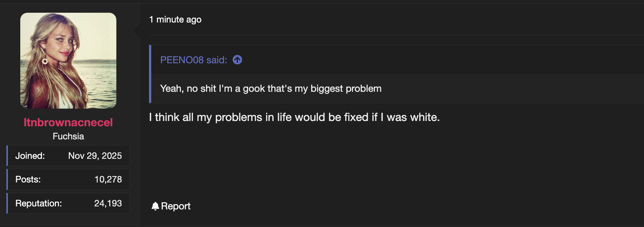Click the Joined stats row
This screenshot has width=644, height=227.
(x=68, y=155)
